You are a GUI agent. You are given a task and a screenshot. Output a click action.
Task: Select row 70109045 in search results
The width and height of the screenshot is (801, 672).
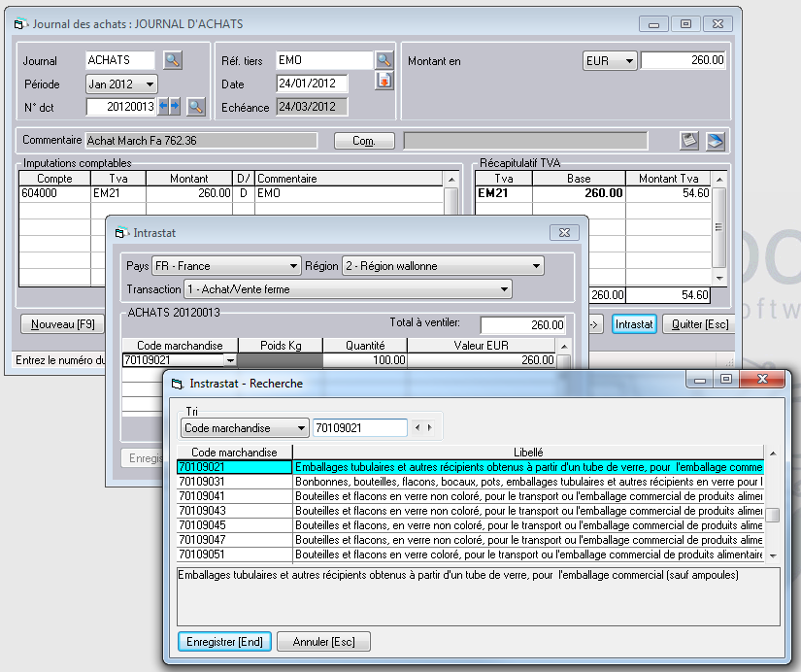coord(470,525)
